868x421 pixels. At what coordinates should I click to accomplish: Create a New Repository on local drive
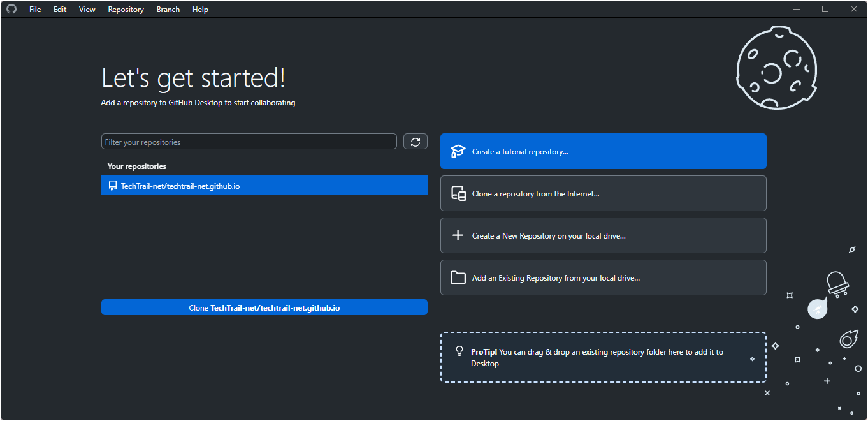click(x=604, y=235)
